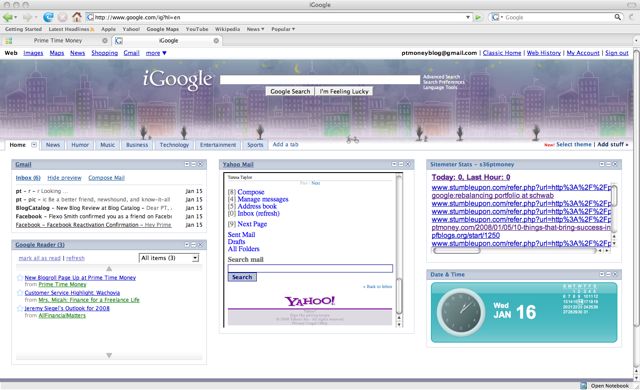This screenshot has width=640, height=390.
Task: Click mark all as read in Reader
Action: coord(40,258)
